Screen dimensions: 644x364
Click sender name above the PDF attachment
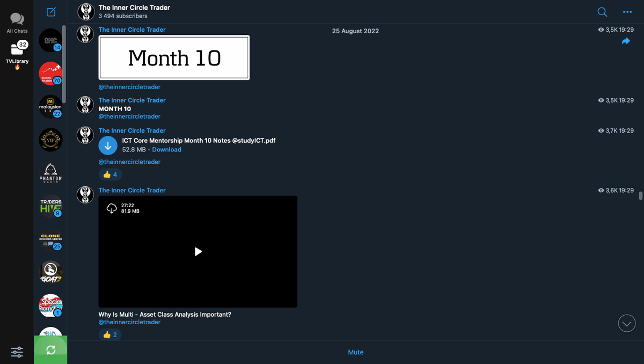[132, 130]
